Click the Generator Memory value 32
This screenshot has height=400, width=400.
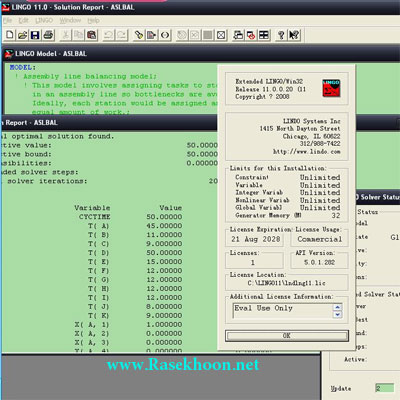coord(336,216)
